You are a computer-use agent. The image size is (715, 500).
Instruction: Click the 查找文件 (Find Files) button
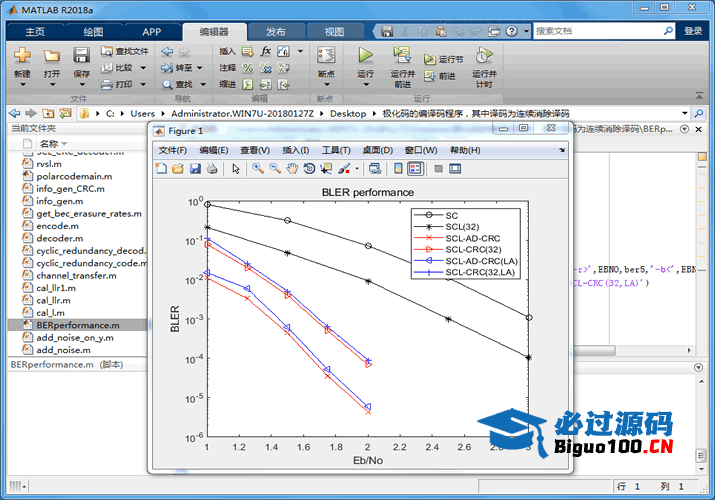tap(124, 51)
